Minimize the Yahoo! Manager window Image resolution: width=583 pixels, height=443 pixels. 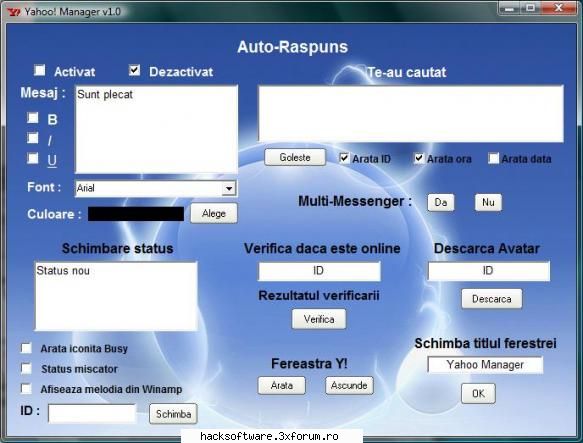510,8
